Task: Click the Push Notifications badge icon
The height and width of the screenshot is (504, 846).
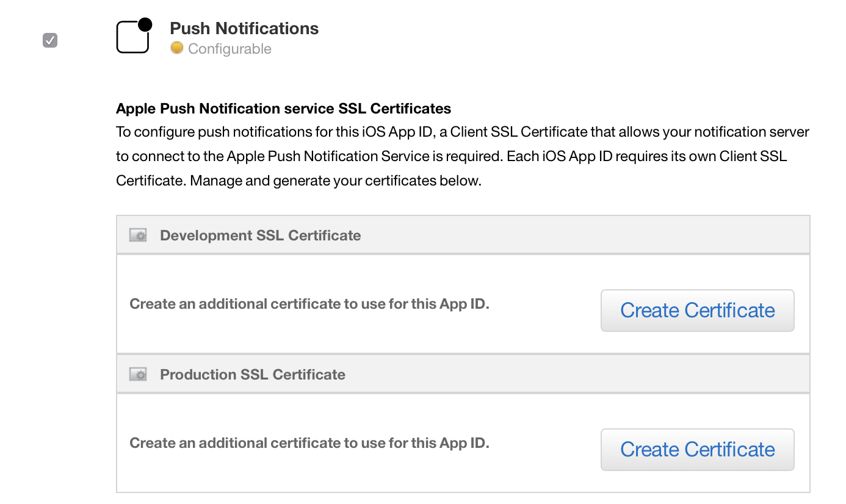Action: pos(134,37)
